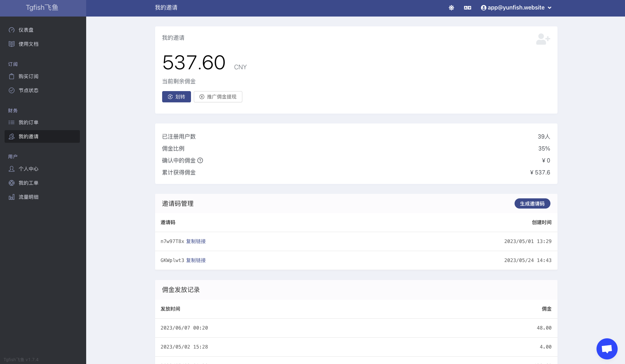Open 流量明细 traffic details page
The height and width of the screenshot is (364, 625).
[28, 197]
